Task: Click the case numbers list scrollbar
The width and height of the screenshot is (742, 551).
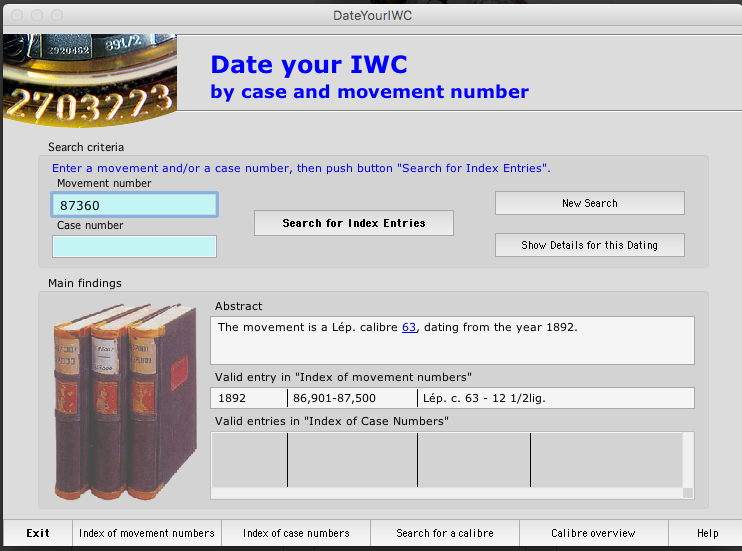Action: [x=687, y=465]
